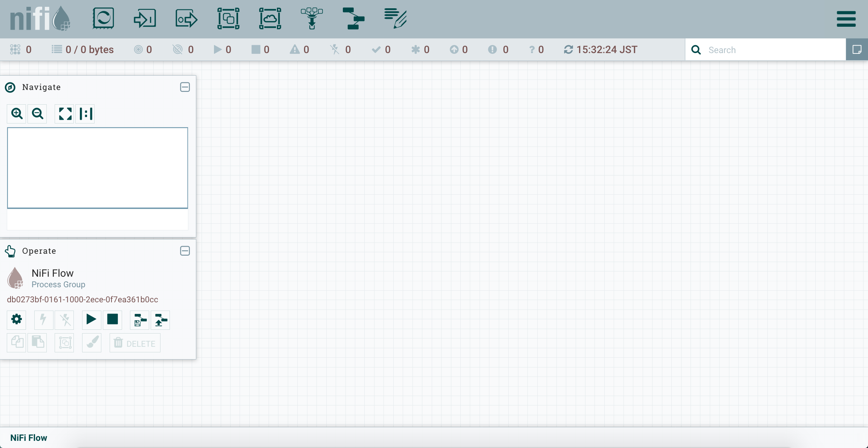Click the NiFi Flow breadcrumb link

tap(29, 438)
